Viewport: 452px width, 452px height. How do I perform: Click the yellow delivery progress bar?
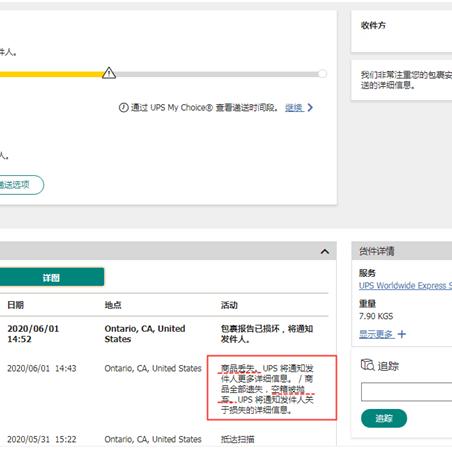tap(52, 74)
